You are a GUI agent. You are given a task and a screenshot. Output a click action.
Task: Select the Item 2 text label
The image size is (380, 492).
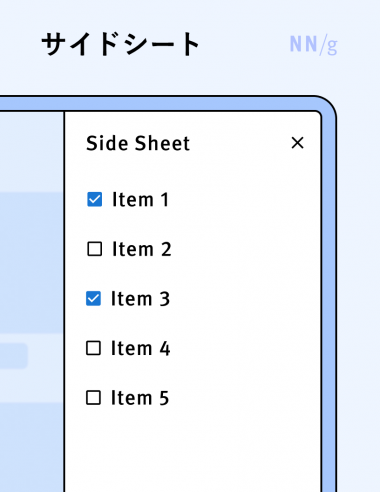click(x=142, y=249)
